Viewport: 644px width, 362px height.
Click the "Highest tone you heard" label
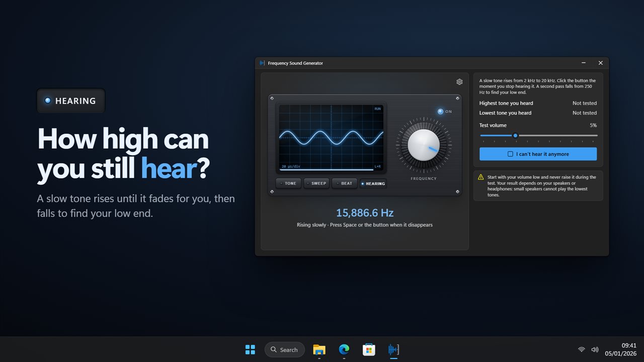[x=506, y=103]
